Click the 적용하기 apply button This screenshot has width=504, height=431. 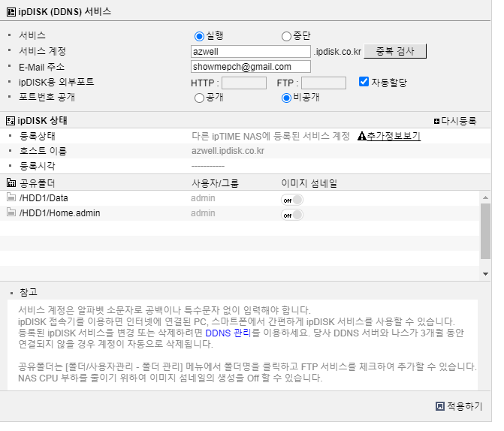tap(465, 406)
